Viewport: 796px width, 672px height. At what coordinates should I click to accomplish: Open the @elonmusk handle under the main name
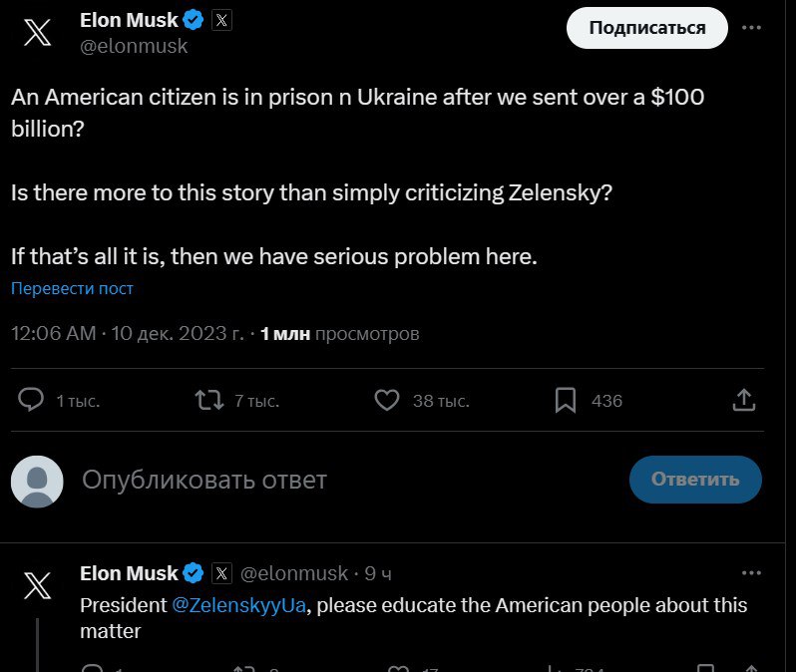(134, 46)
